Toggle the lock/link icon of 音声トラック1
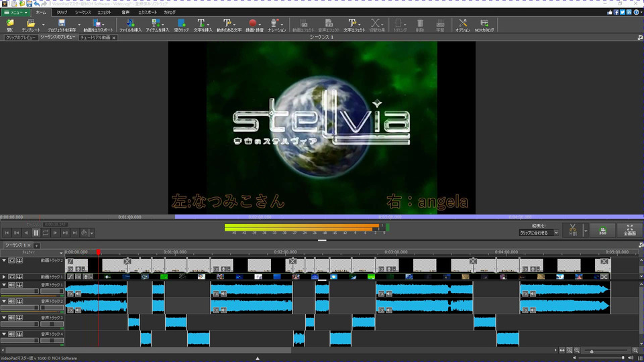Image resolution: width=644 pixels, height=362 pixels. click(x=19, y=286)
